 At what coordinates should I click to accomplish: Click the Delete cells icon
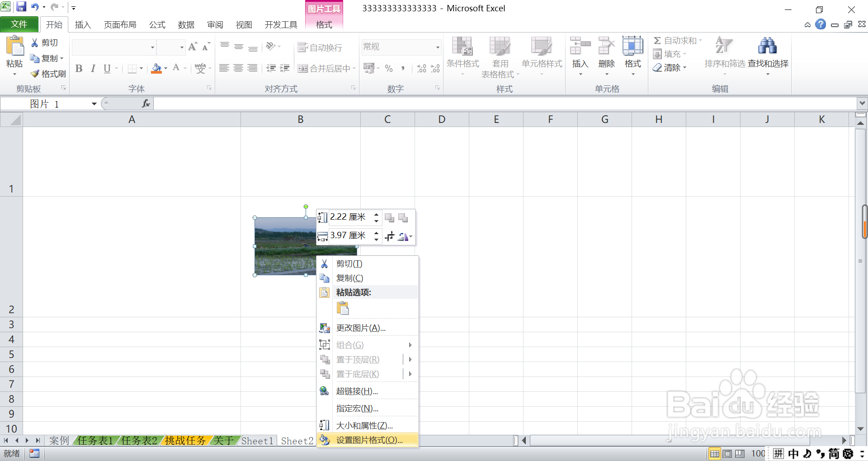606,46
